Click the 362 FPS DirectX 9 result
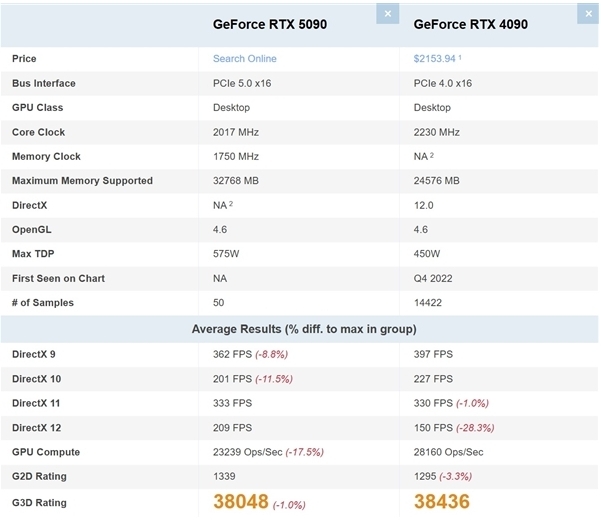601x521 pixels. (232, 354)
